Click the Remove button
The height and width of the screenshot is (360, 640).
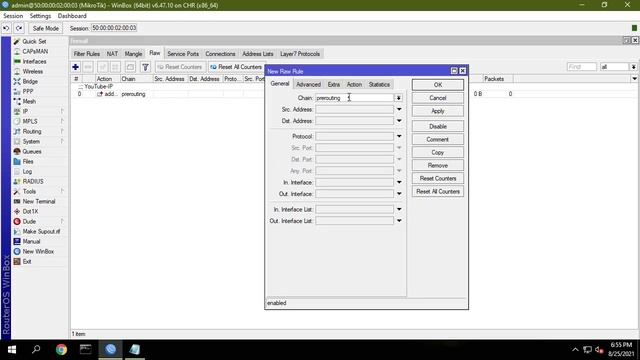(x=438, y=165)
